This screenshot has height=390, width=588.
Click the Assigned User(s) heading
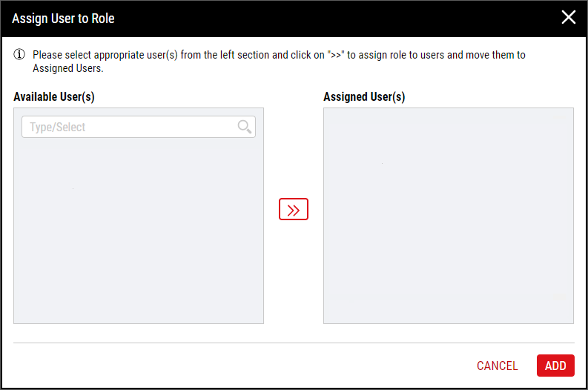point(364,96)
